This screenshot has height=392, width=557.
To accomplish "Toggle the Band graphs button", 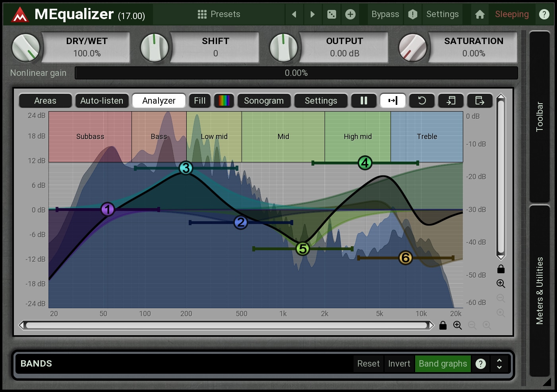I will tap(443, 363).
